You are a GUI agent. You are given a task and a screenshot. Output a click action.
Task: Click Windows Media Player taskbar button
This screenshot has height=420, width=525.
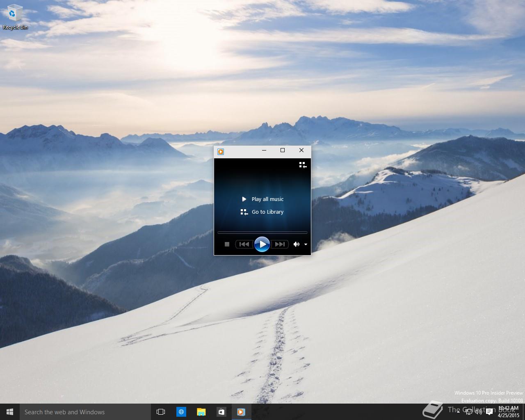coord(241,412)
